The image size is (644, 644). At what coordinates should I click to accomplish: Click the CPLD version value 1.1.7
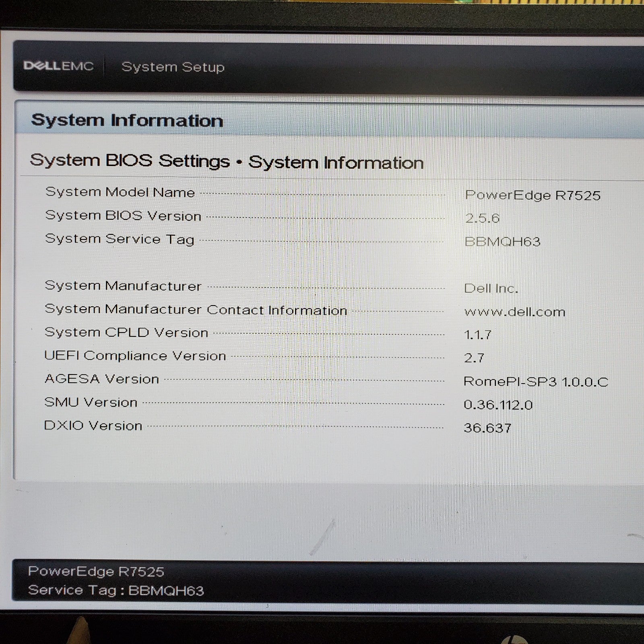point(478,335)
